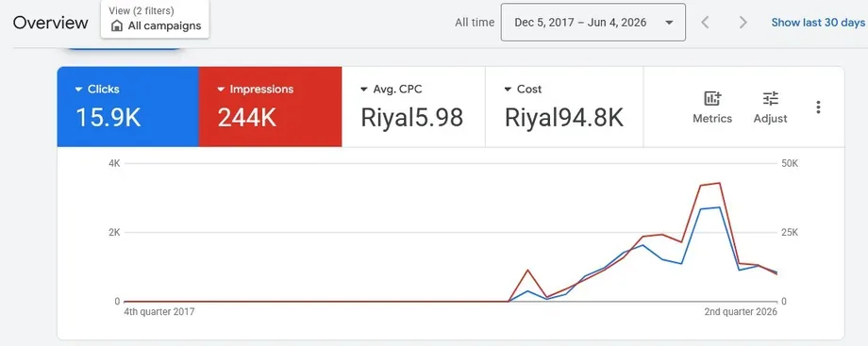Image resolution: width=868 pixels, height=346 pixels.
Task: Open the All campaigns view filter
Action: 155,19
